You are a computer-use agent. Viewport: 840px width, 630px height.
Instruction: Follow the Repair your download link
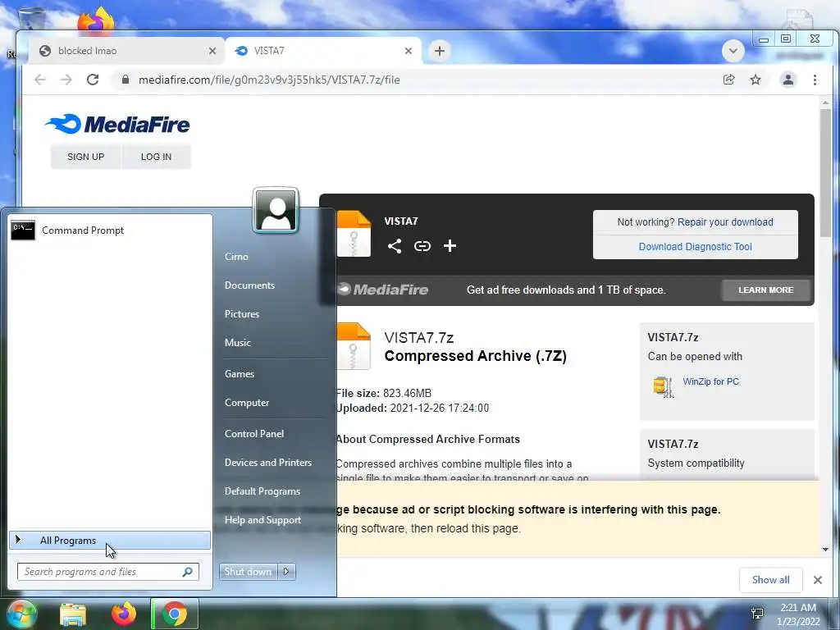click(x=725, y=221)
